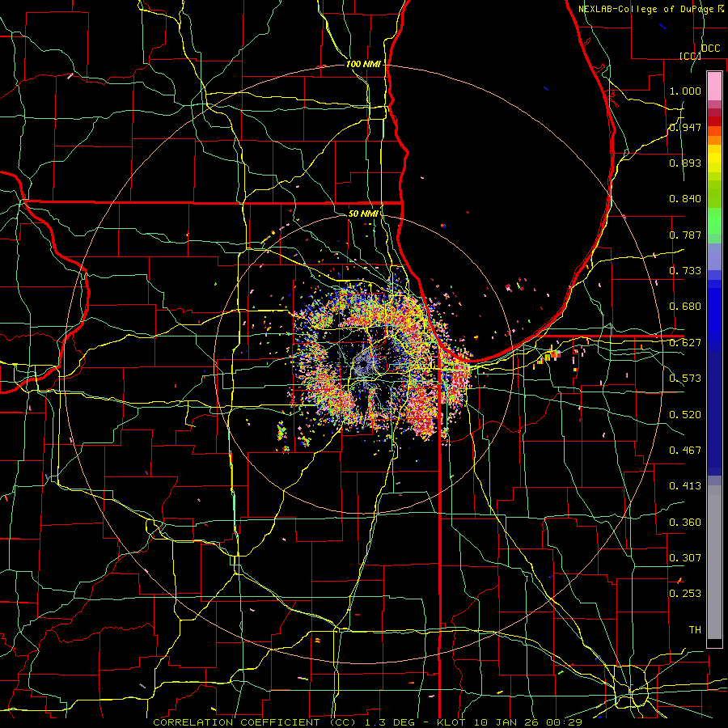The width and height of the screenshot is (728, 728).
Task: Select the 0.307 scale value
Action: (685, 557)
